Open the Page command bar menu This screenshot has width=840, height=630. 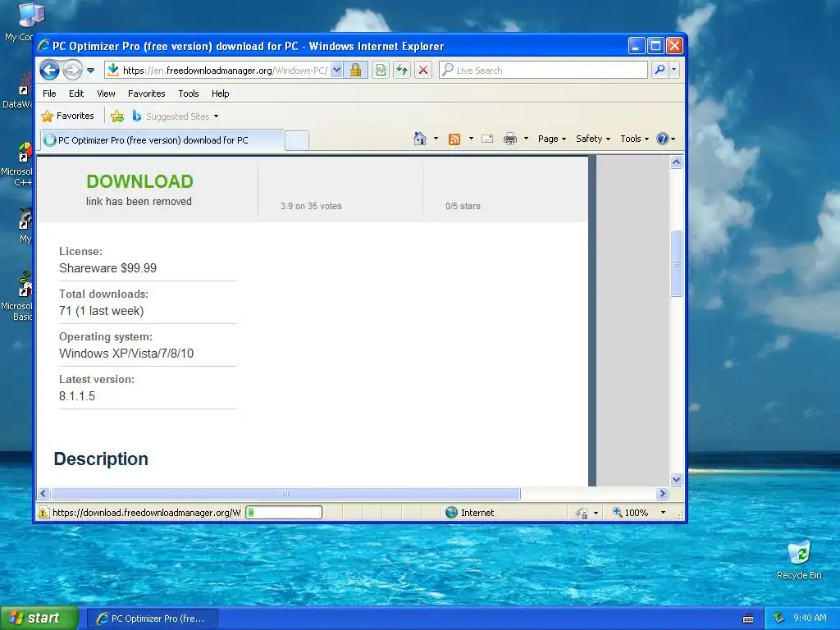click(x=552, y=139)
